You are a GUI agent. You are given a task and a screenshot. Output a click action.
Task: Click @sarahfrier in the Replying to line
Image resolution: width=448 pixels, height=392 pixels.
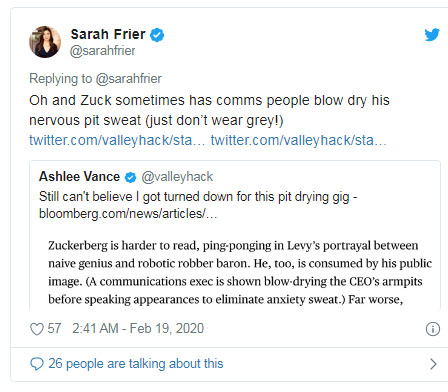[129, 79]
